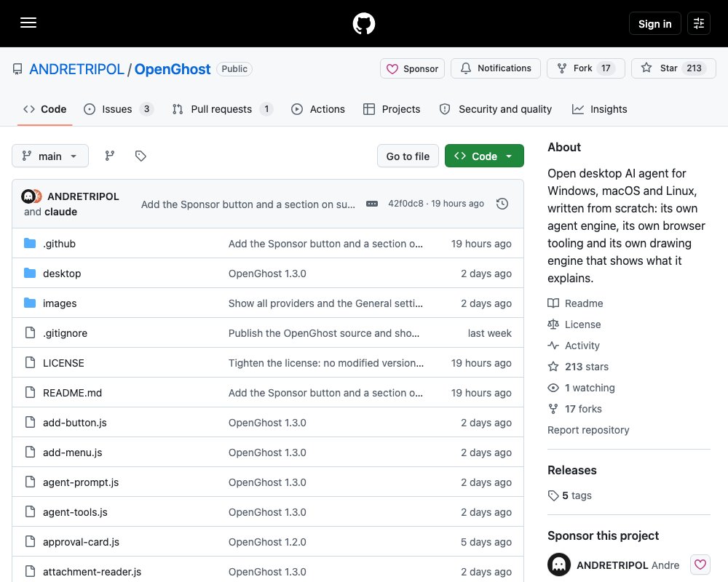Open the ANDRETRIPOL owner link
The height and width of the screenshot is (582, 728).
(76, 69)
